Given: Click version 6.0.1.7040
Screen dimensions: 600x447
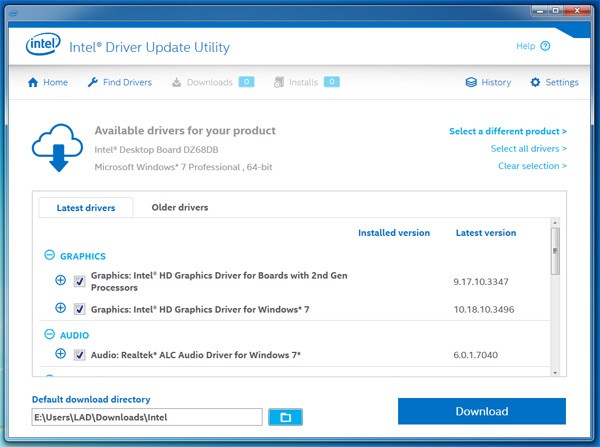Looking at the screenshot, I should tap(476, 355).
